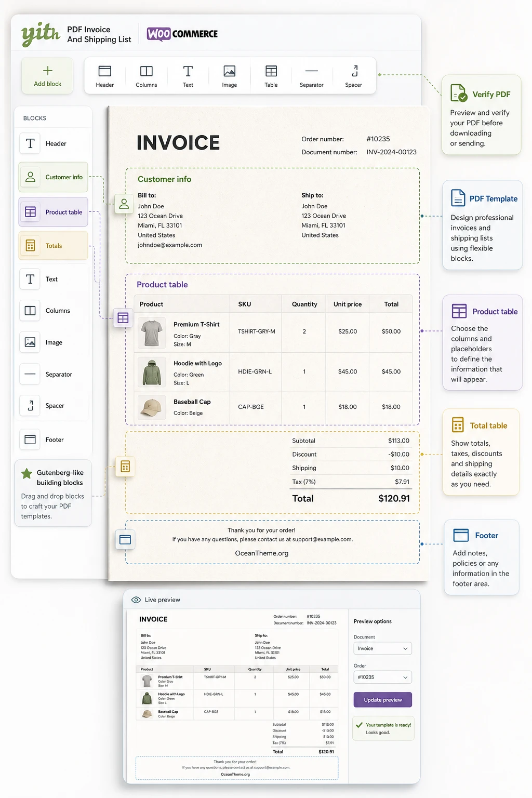
Task: Click the Footer icon in the callout card
Action: (x=461, y=535)
